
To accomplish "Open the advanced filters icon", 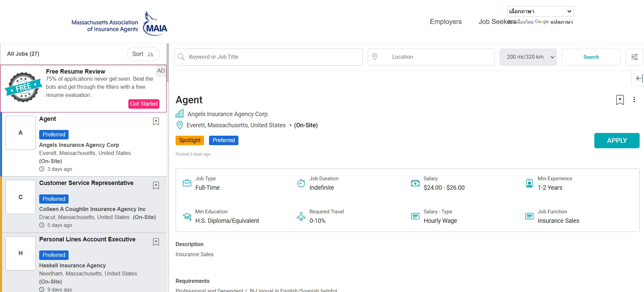I will 634,57.
